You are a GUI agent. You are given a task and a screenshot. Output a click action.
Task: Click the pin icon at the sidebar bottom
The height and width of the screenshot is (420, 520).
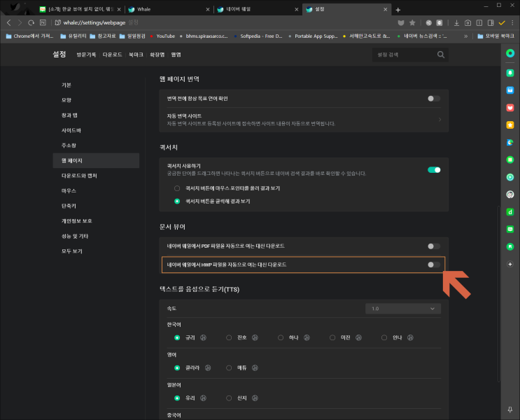(x=510, y=409)
